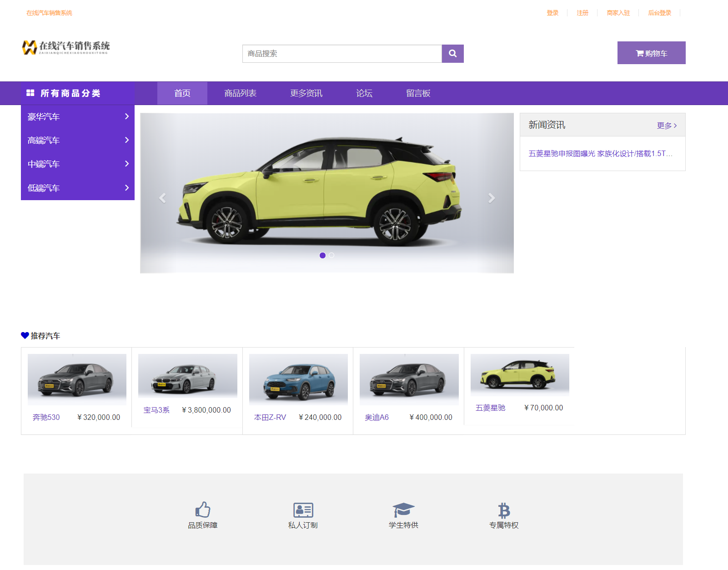
Task: Open the 本田Z-RV car thumbnail
Action: point(298,380)
